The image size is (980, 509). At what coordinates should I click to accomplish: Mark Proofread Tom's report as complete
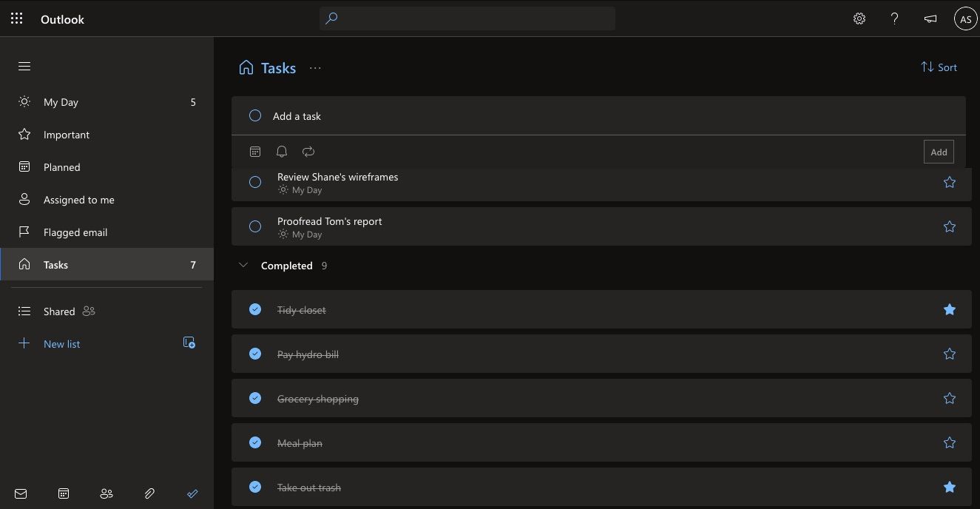[255, 226]
